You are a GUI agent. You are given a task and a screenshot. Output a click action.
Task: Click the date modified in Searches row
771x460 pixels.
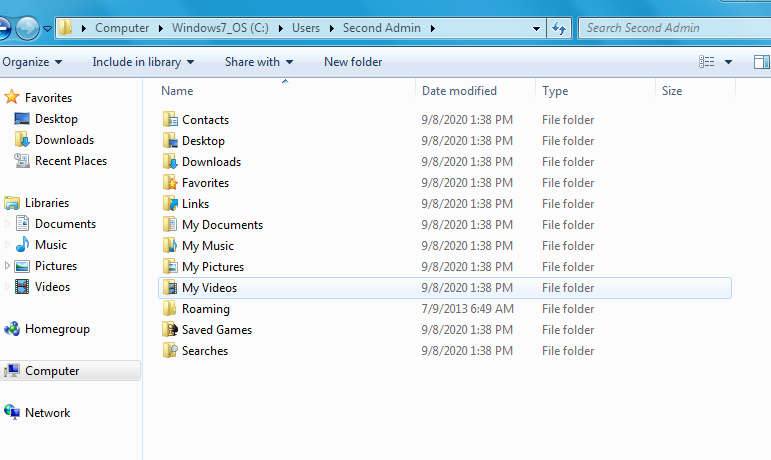click(467, 350)
